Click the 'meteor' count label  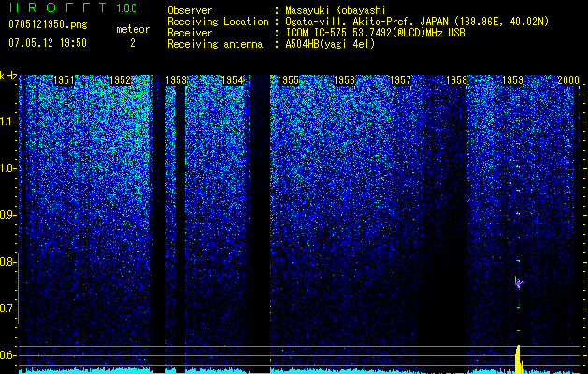tap(133, 29)
